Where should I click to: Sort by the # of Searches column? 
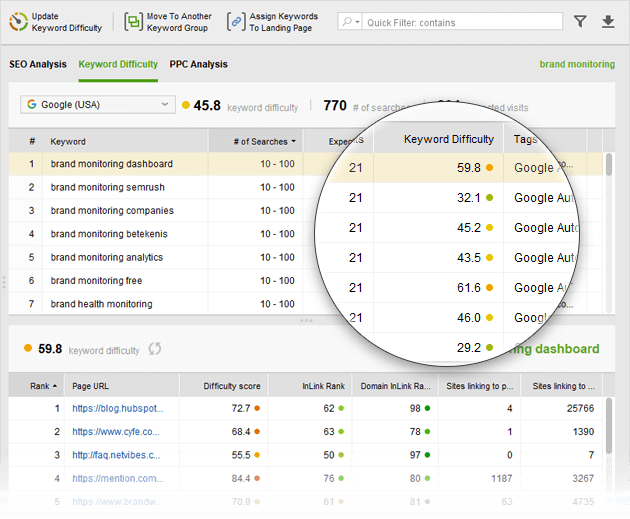point(265,142)
